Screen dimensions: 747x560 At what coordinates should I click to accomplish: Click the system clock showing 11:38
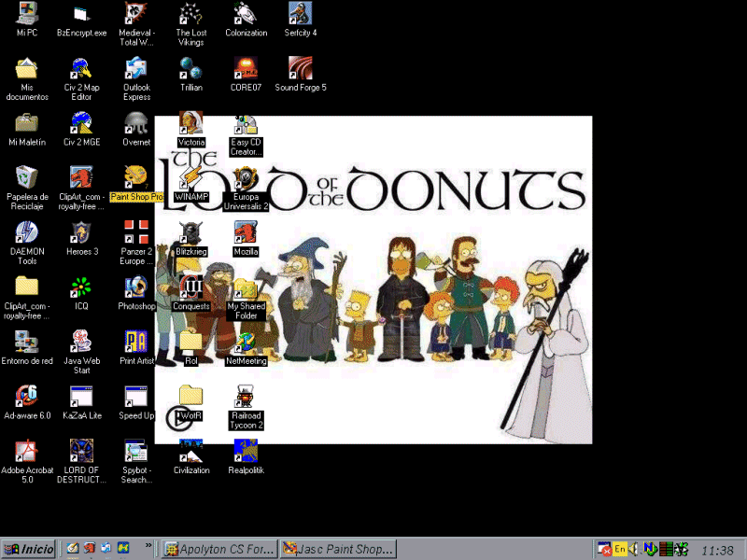pos(716,550)
